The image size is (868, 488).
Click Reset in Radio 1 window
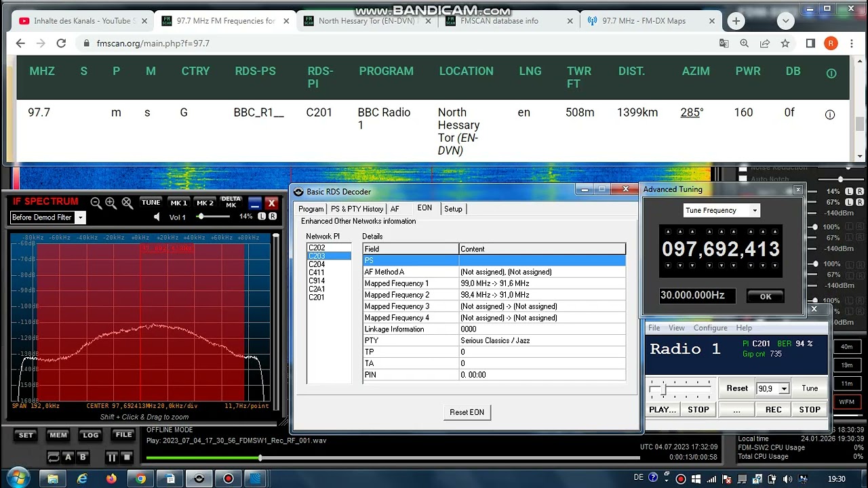coord(737,388)
